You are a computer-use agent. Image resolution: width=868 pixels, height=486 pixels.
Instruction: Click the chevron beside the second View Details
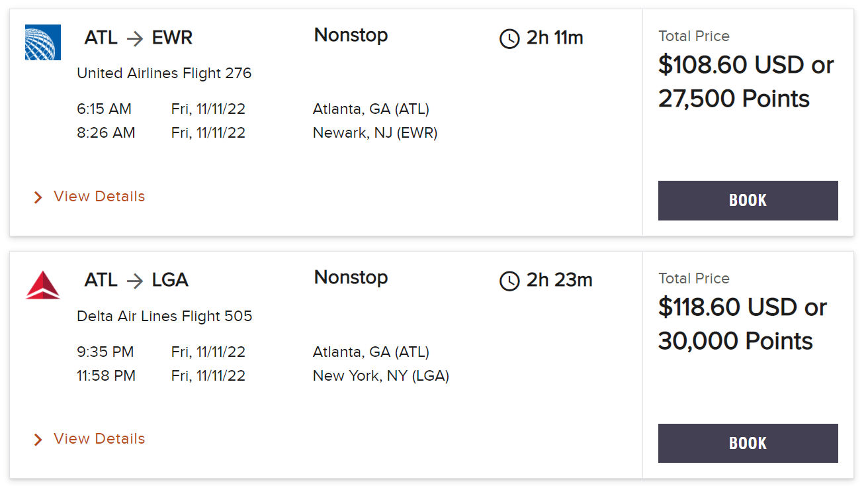[38, 439]
